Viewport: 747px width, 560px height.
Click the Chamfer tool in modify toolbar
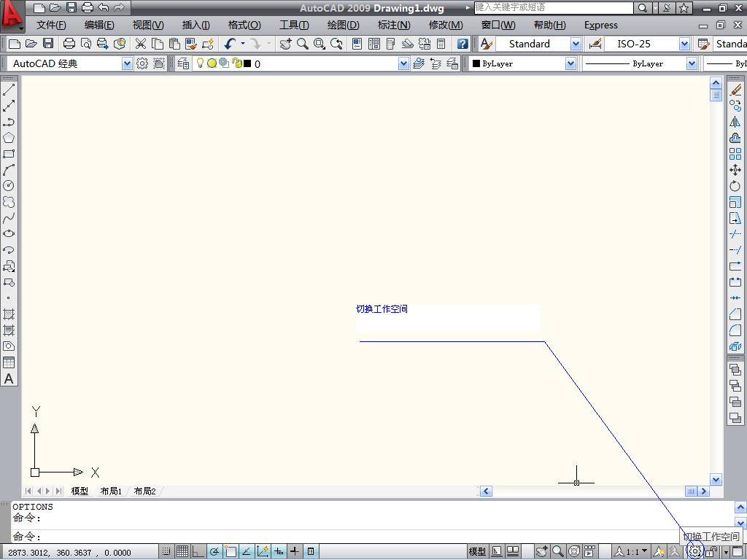[x=735, y=314]
